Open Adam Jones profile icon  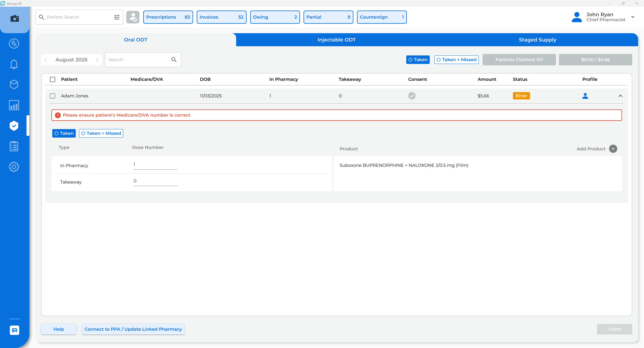585,96
